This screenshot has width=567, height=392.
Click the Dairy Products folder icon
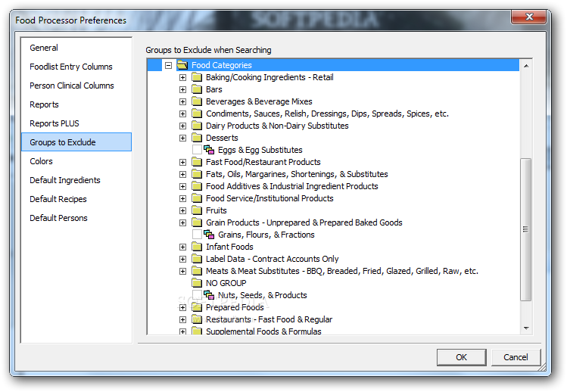[x=197, y=126]
